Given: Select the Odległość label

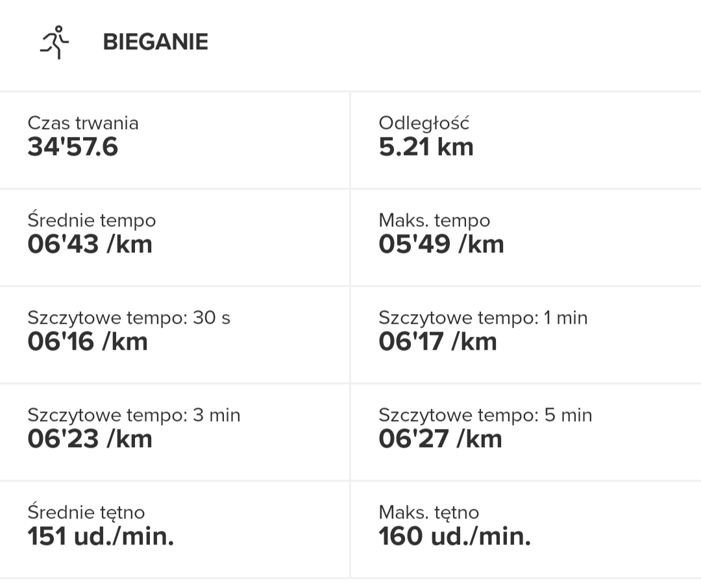Looking at the screenshot, I should [424, 123].
